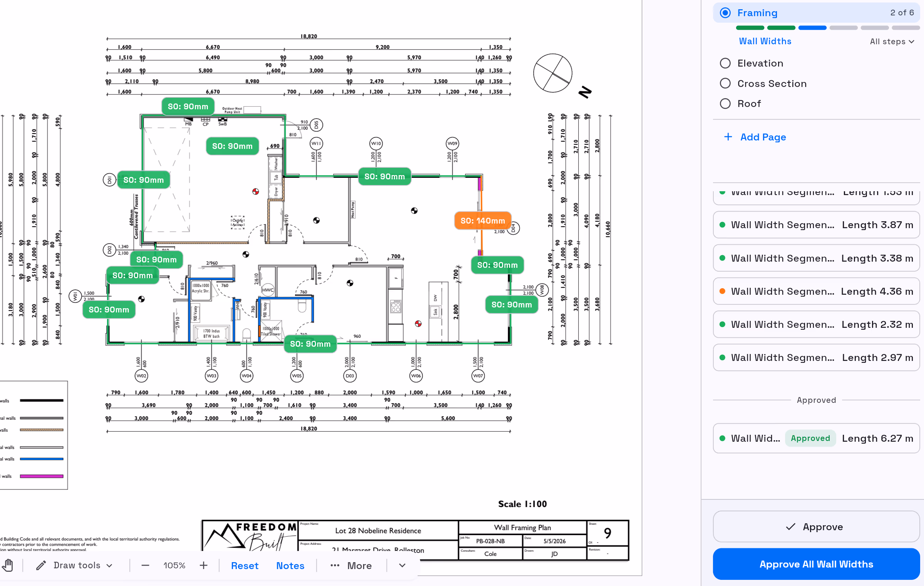Image resolution: width=924 pixels, height=586 pixels.
Task: Select wall segment Length 3.87 m
Action: click(x=816, y=225)
